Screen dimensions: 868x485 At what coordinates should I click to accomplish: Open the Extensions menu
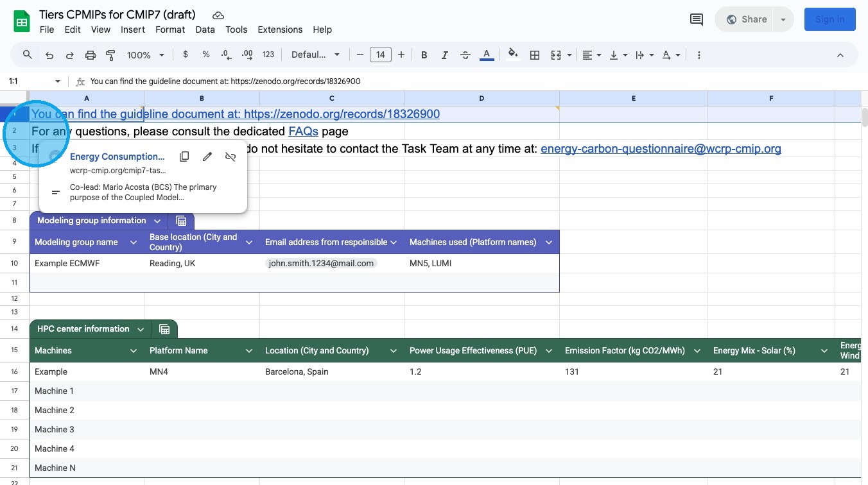click(280, 30)
